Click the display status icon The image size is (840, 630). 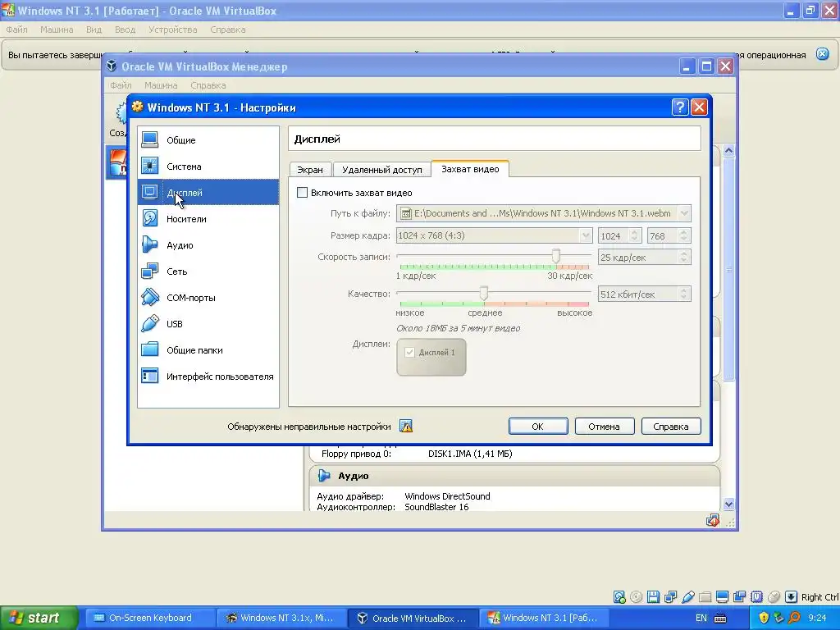coord(722,597)
